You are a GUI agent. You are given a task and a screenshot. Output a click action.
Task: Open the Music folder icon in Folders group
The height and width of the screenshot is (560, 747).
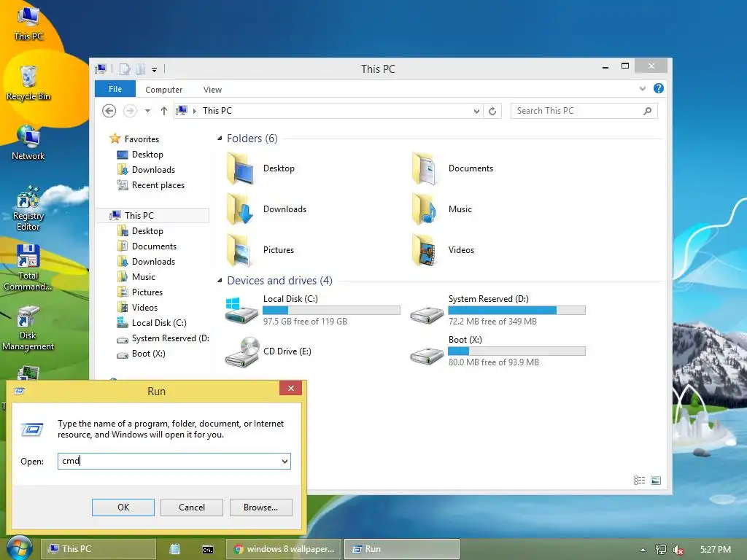(x=425, y=209)
